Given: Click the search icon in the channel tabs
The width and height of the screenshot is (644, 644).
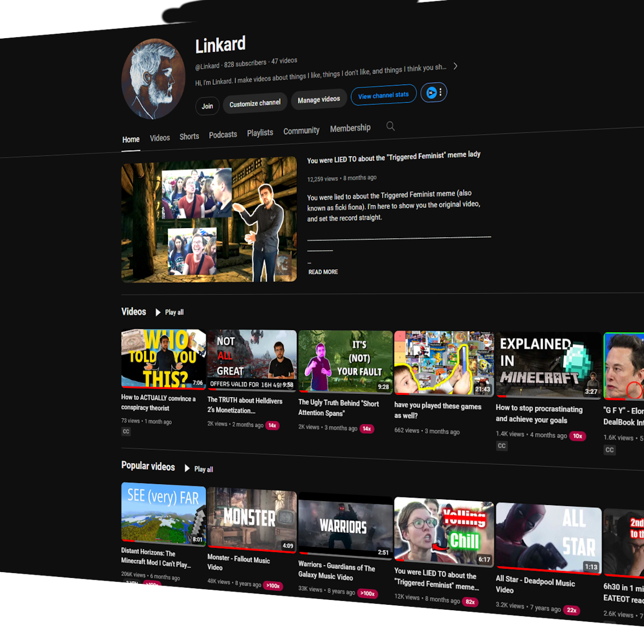Looking at the screenshot, I should click(x=391, y=126).
